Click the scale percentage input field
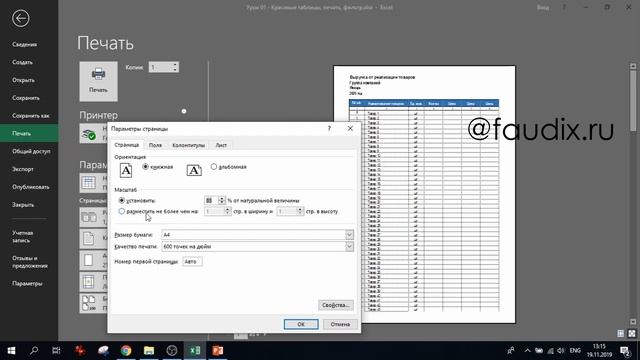The height and width of the screenshot is (360, 640). 211,200
